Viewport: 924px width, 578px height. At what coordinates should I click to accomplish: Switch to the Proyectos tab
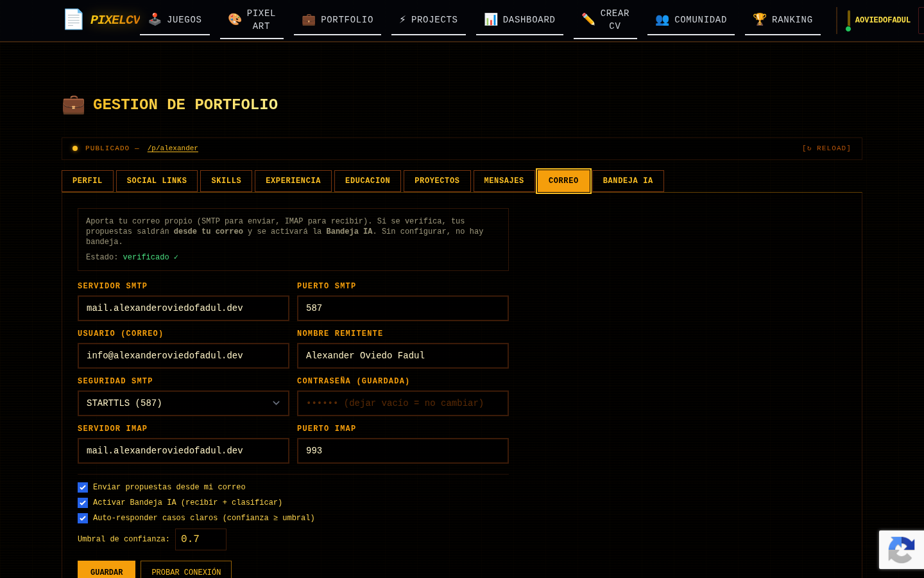pyautogui.click(x=437, y=181)
